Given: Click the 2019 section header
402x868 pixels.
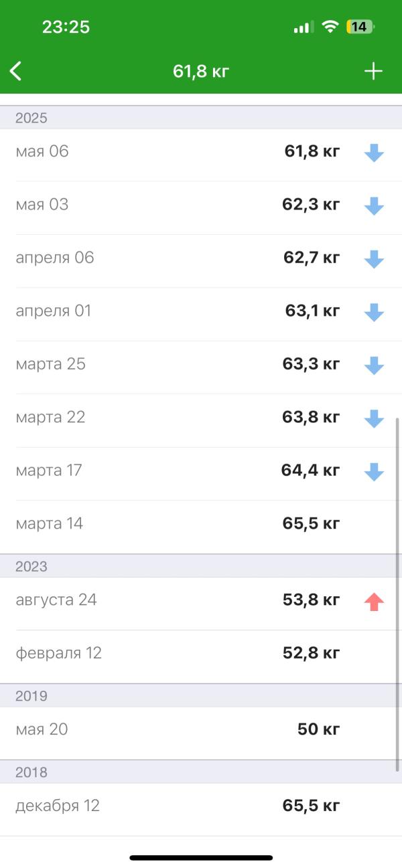Looking at the screenshot, I should pos(201,696).
